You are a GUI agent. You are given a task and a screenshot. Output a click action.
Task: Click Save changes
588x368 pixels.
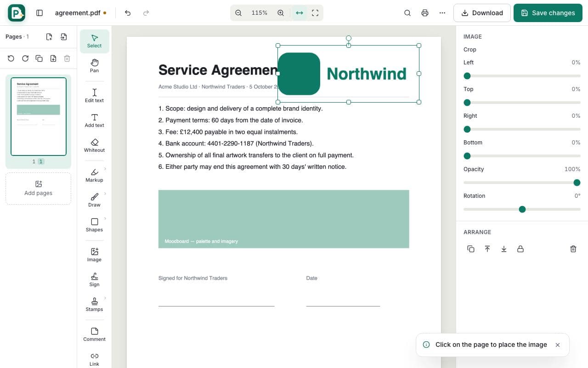pyautogui.click(x=548, y=13)
